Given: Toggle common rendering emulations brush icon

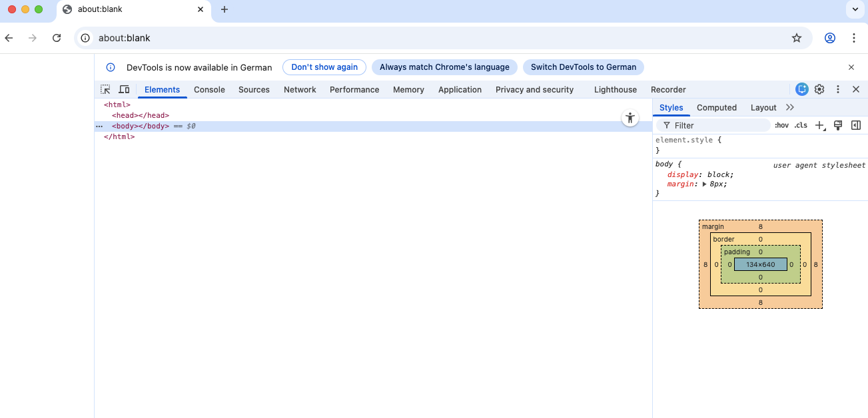Looking at the screenshot, I should 838,125.
